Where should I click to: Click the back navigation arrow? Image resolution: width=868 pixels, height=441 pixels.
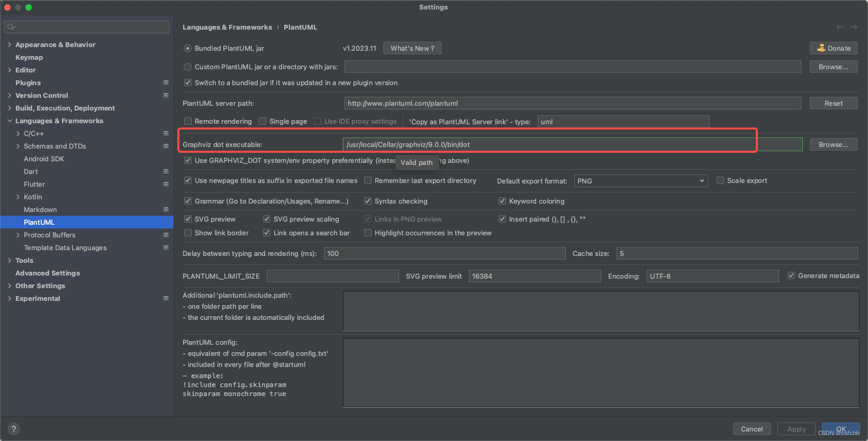pos(839,27)
